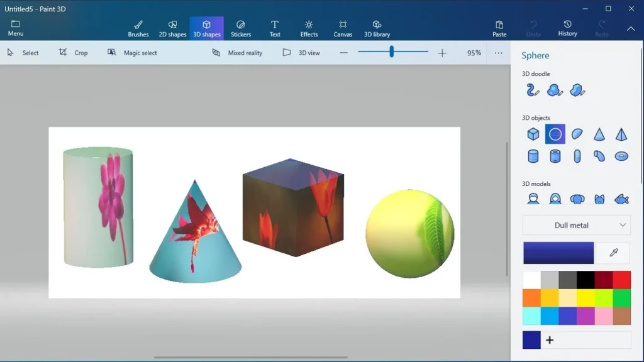Collapse the ribbon with chevron arrow
The width and height of the screenshot is (644, 362).
click(x=631, y=29)
